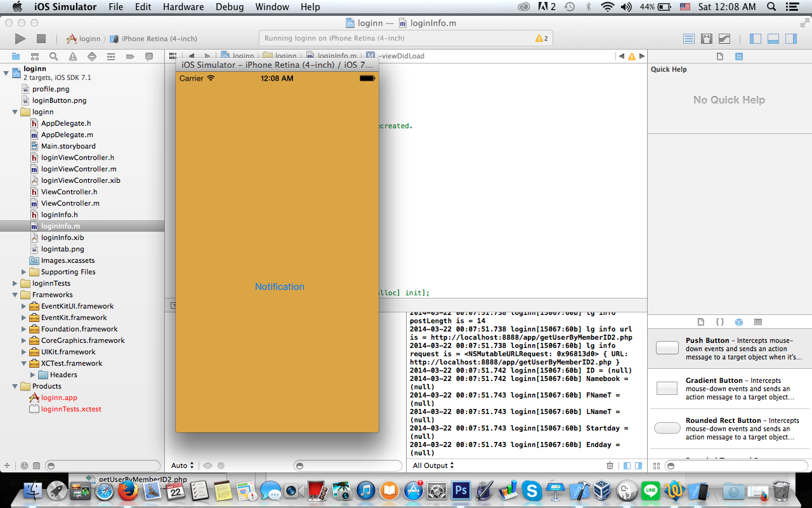Open the Test navigator
The height and width of the screenshot is (508, 812).
click(92, 57)
